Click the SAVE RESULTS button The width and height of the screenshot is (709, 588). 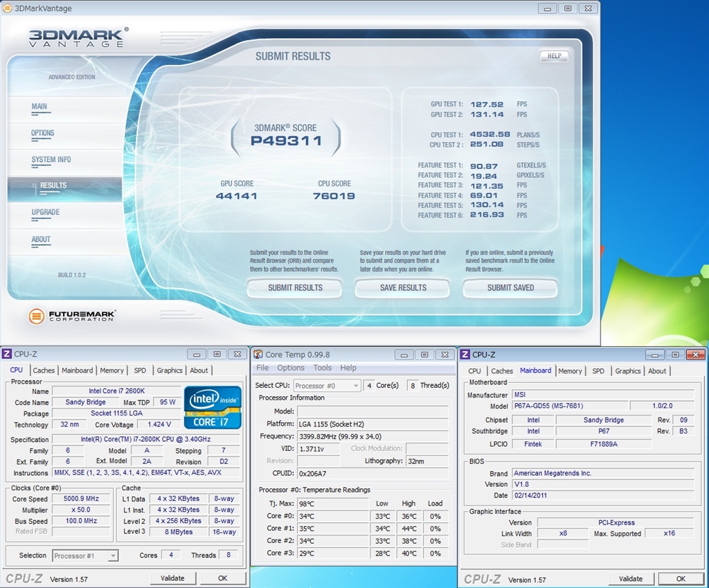(x=403, y=288)
